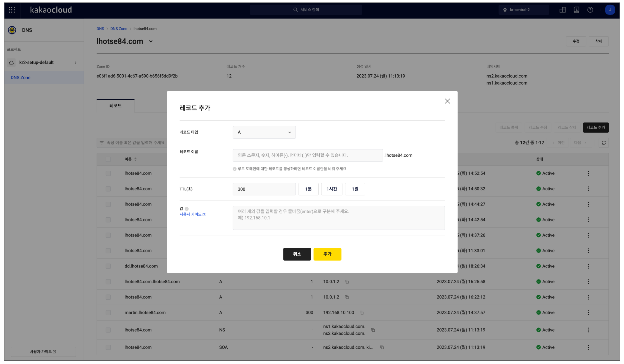Open the sidebar 사용자 가이드 button
Viewport: 624px width, 364px height.
(43, 352)
